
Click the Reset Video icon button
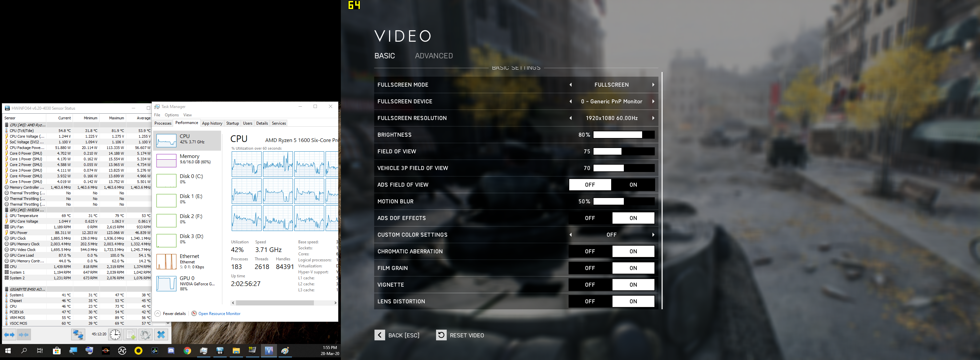tap(441, 335)
